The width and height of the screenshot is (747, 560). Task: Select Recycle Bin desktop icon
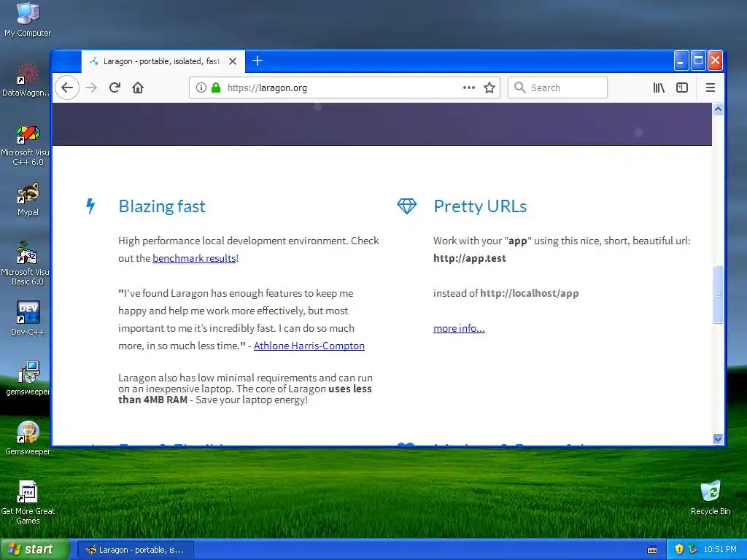711,497
